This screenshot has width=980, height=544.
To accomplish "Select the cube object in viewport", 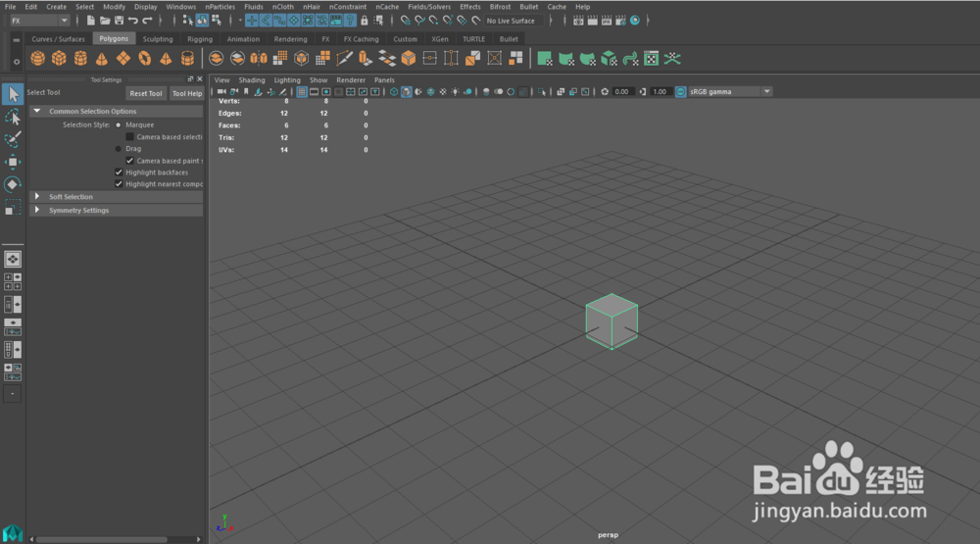I will (612, 321).
